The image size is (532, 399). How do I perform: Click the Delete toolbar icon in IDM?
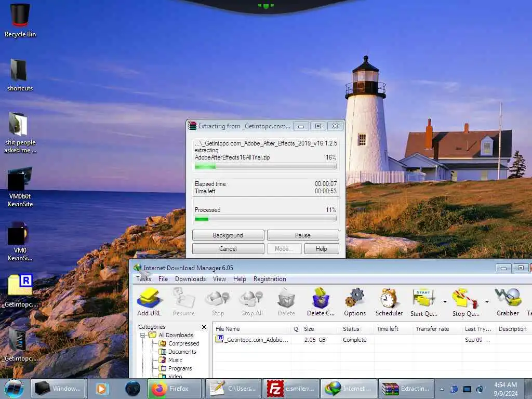coord(286,302)
